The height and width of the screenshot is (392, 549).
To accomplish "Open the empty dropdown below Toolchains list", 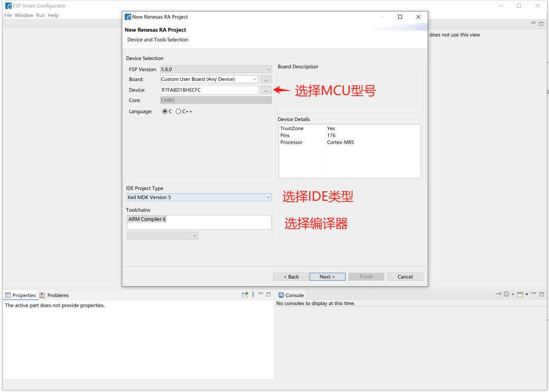I will [163, 236].
